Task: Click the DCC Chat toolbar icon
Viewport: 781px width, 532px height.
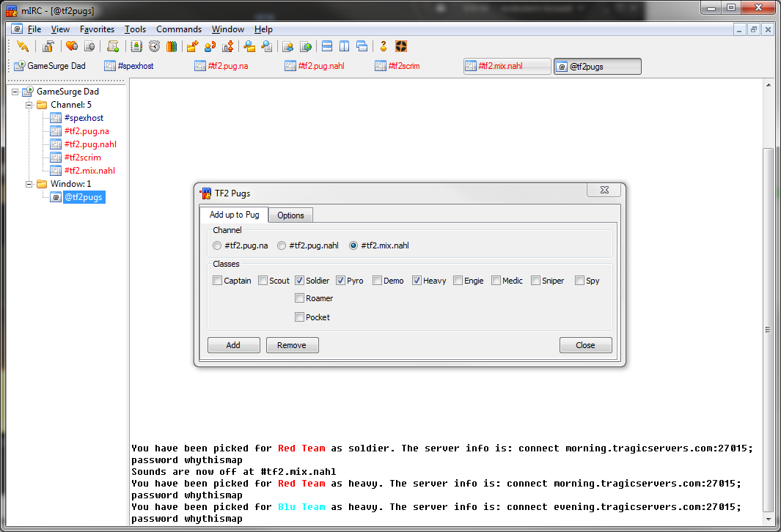Action: pyautogui.click(x=210, y=46)
